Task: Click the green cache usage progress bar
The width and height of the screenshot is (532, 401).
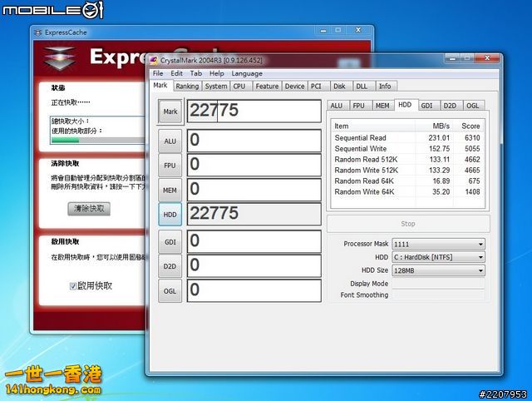Action: tap(66, 140)
